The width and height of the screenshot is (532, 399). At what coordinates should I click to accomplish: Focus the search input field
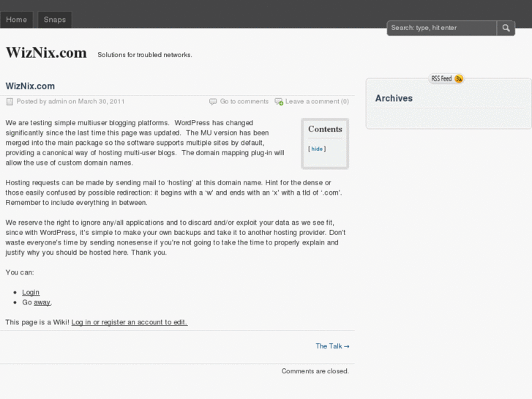(442, 28)
